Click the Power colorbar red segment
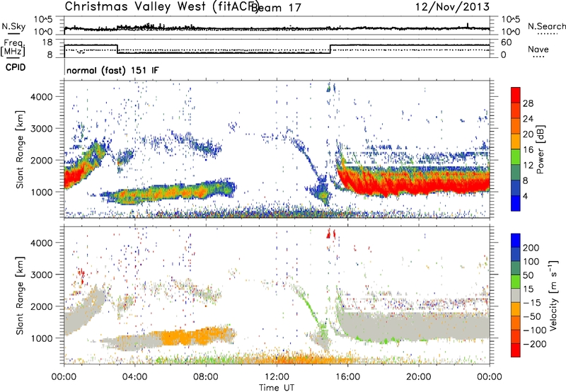The width and height of the screenshot is (566, 392). pos(516,96)
